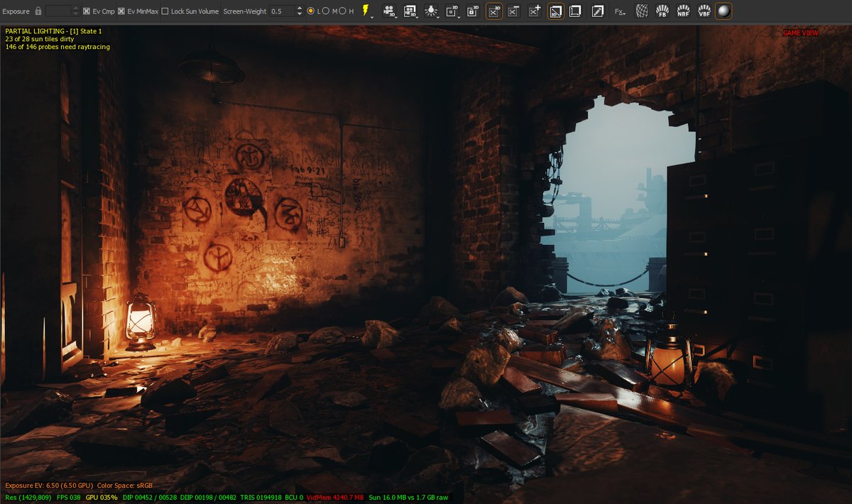852x504 pixels.
Task: Toggle the Ev Cmp checkbox
Action: (x=87, y=11)
